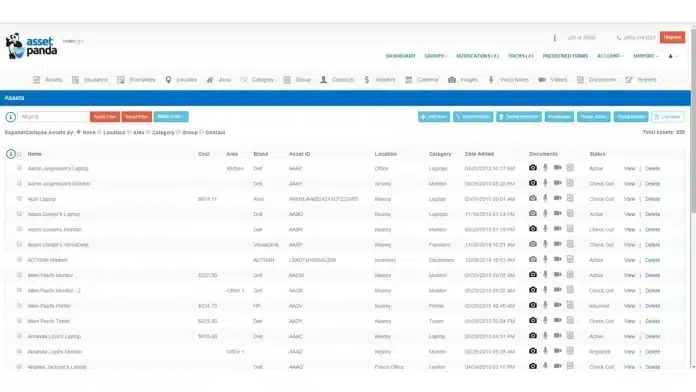Viewport: 696px width, 392px height.
Task: Open the Voice Notes microphone icon in navigation
Action: (x=491, y=80)
